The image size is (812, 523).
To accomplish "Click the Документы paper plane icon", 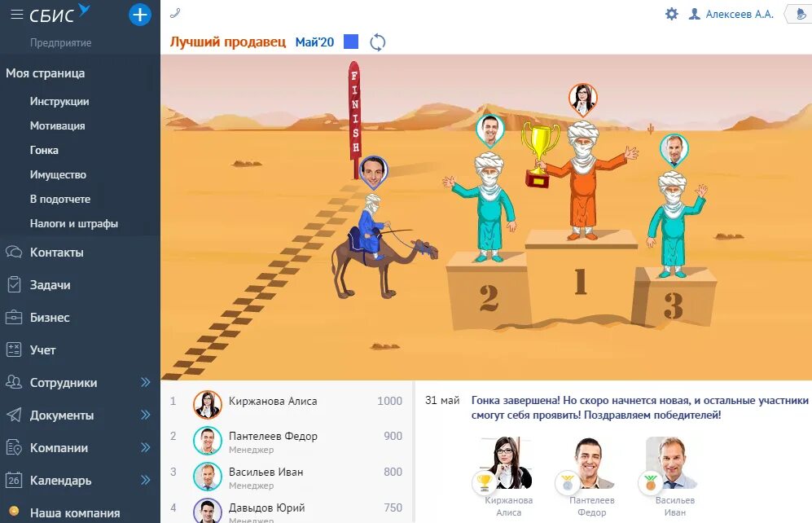I will 14,415.
